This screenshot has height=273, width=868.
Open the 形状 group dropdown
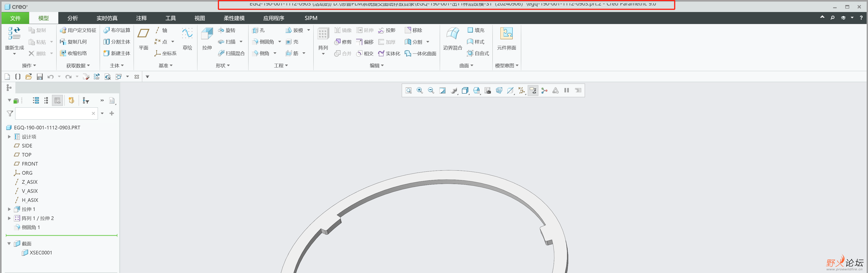pyautogui.click(x=223, y=65)
